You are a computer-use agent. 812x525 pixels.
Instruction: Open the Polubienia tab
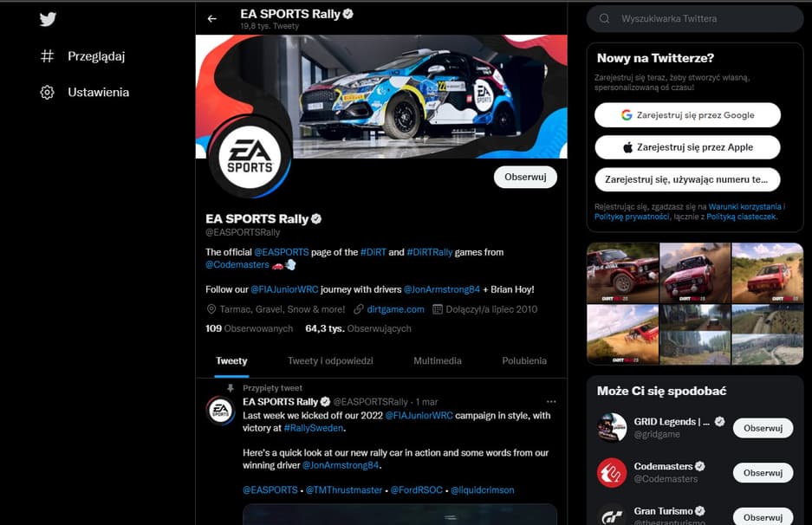point(524,361)
